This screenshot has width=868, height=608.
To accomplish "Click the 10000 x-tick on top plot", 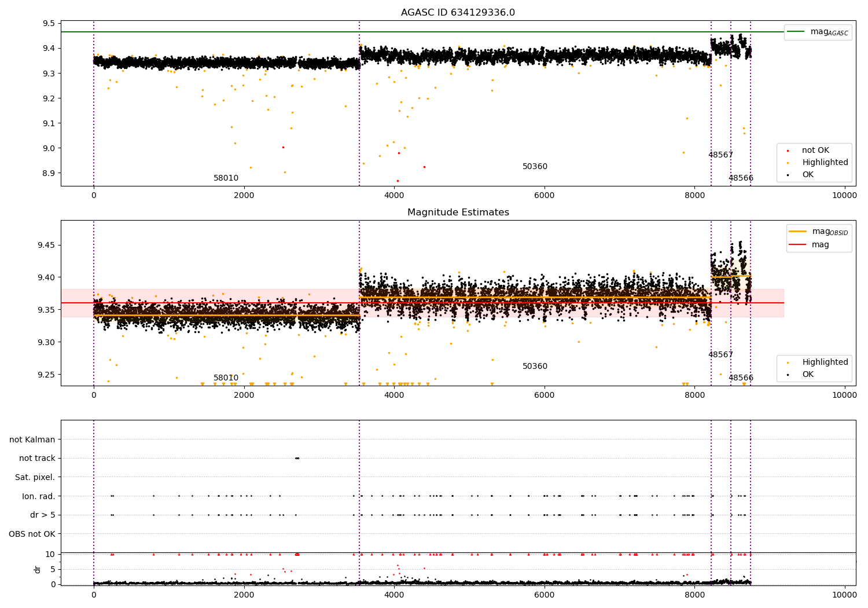I will [x=844, y=195].
